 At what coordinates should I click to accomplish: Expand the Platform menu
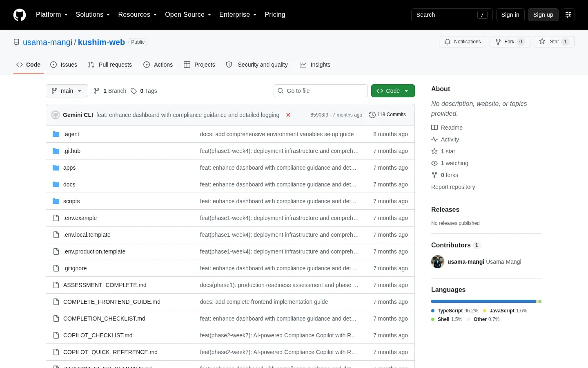(52, 15)
